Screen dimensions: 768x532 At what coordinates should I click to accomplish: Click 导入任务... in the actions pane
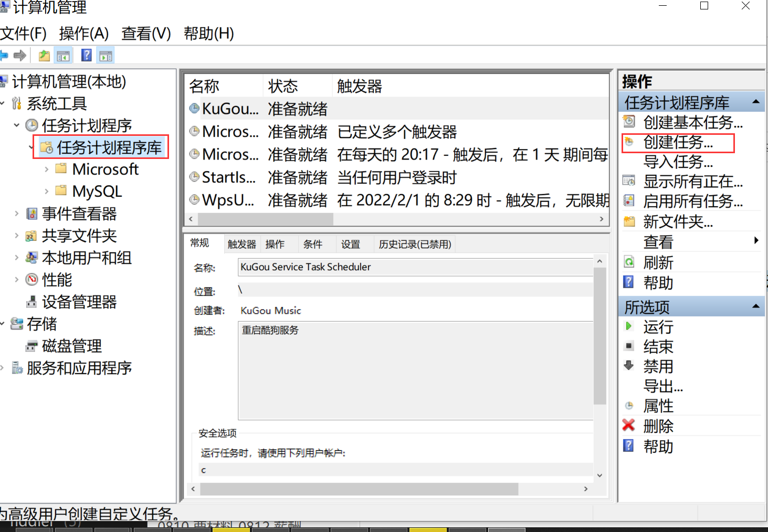(x=678, y=162)
